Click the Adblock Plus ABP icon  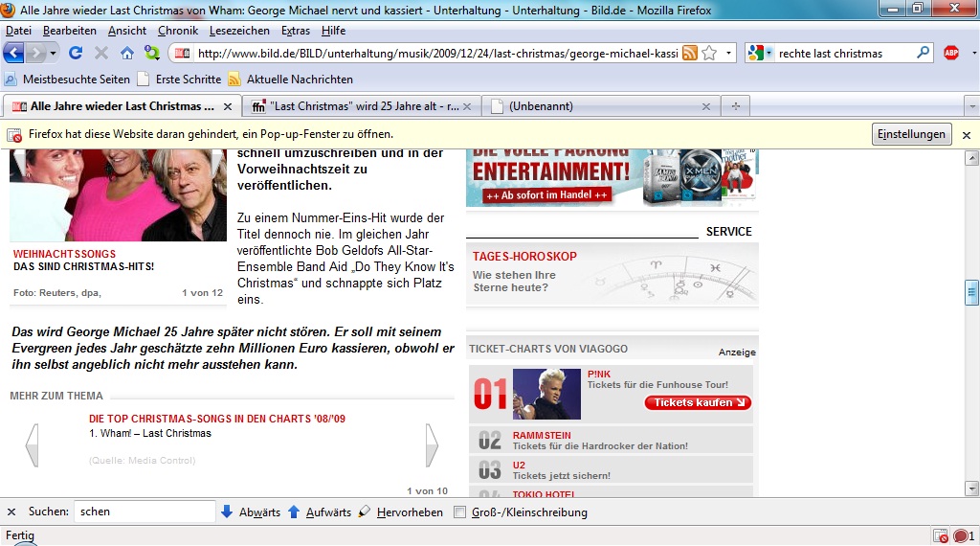tap(951, 53)
